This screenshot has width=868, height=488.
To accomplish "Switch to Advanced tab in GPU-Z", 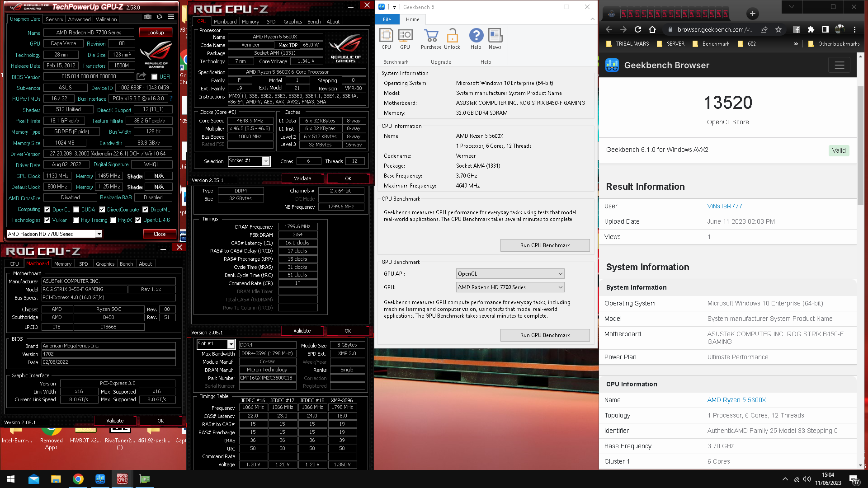I will coord(79,19).
